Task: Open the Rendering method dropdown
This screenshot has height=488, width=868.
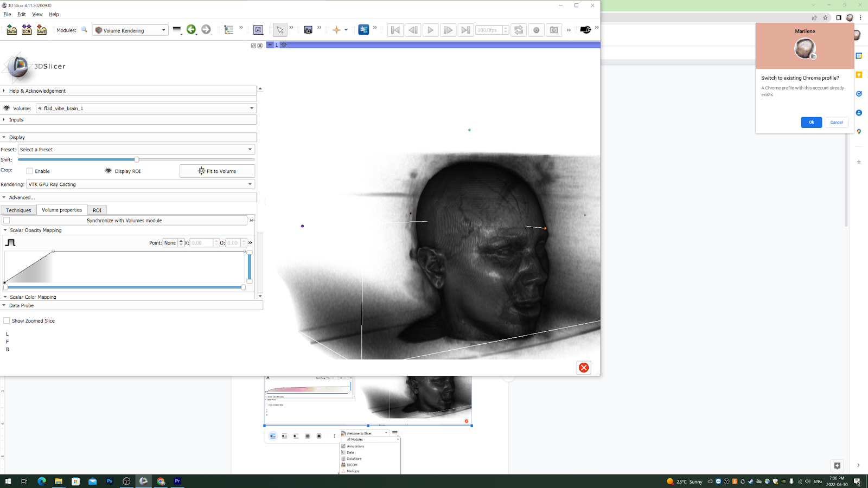Action: pos(141,184)
